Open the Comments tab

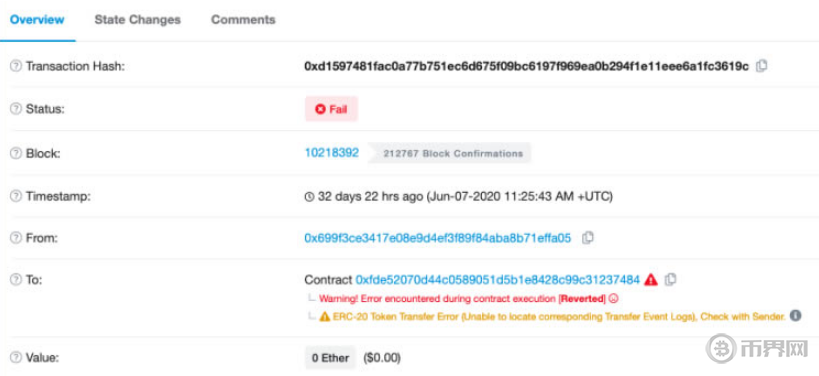(243, 20)
